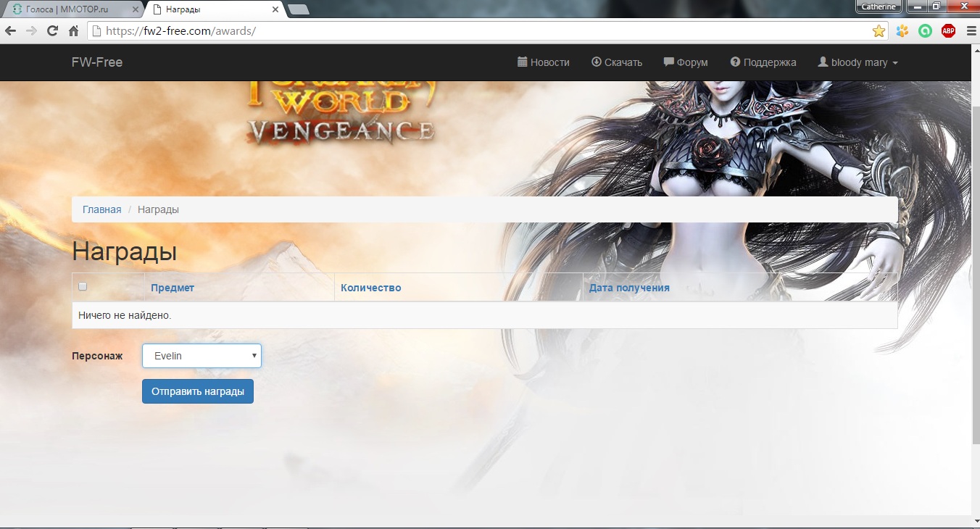Expand the Evelin character dropdown
Screen dimensions: 980x529
tap(202, 356)
